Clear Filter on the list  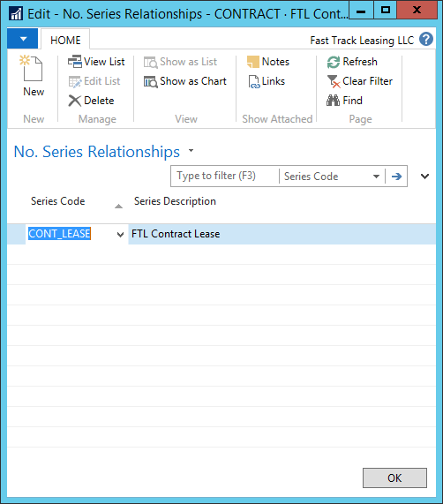(x=360, y=81)
